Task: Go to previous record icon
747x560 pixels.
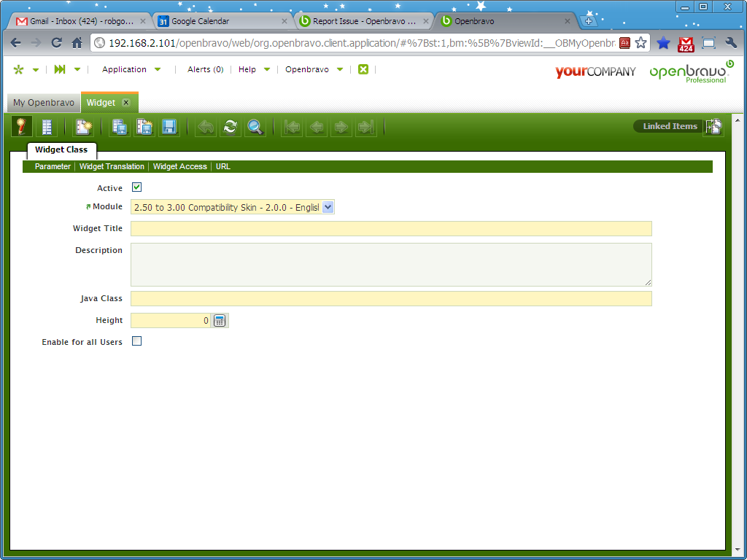Action: [x=317, y=127]
